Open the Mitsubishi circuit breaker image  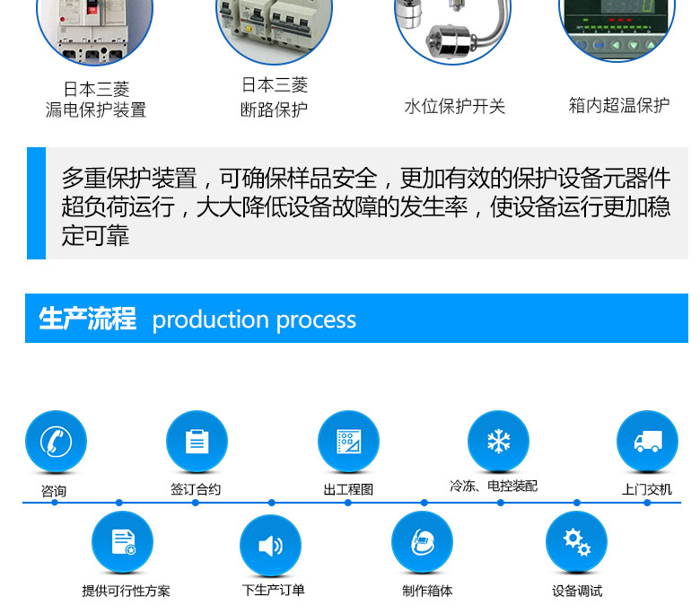click(274, 27)
